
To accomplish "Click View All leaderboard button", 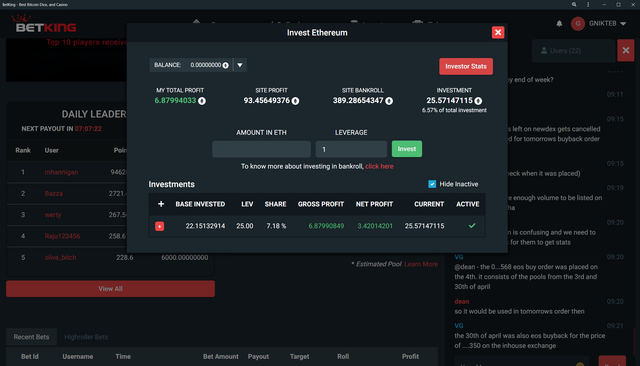I will [110, 288].
